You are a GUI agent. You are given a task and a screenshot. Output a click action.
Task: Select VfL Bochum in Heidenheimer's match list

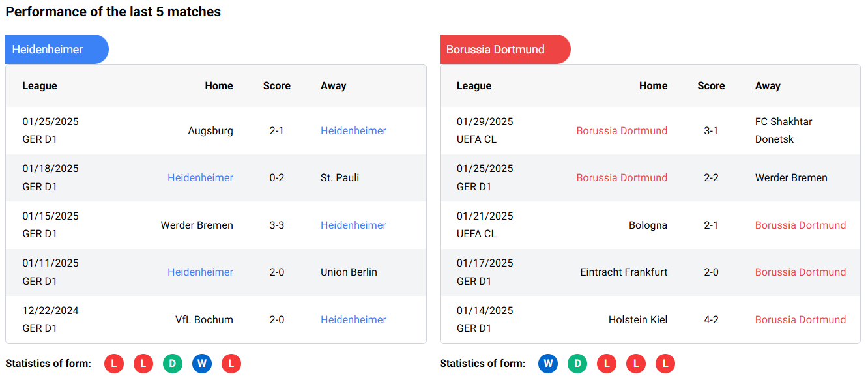coord(204,319)
